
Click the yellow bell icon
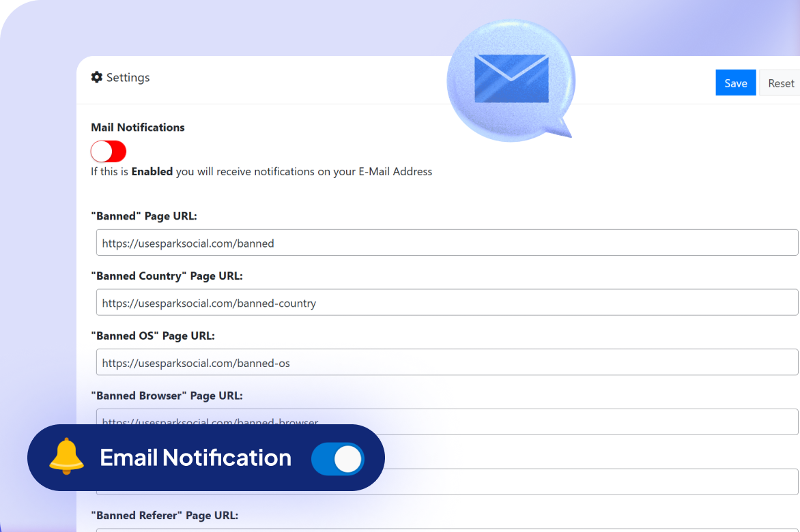(66, 457)
